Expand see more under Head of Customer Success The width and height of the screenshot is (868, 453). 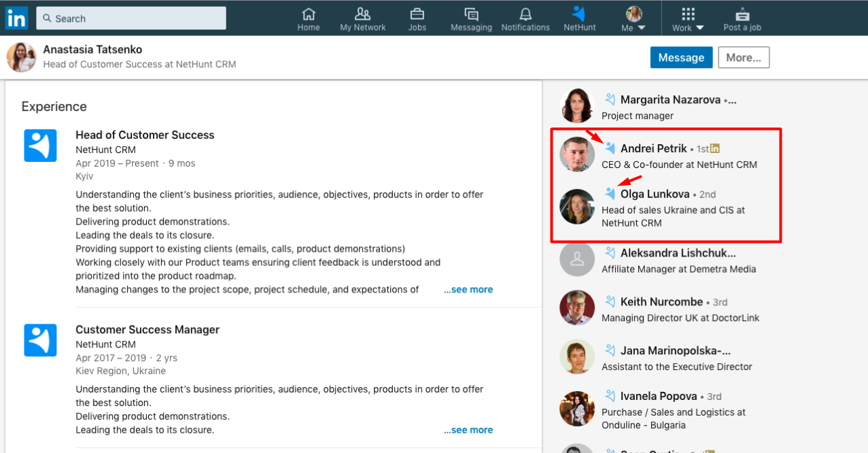[x=469, y=290]
